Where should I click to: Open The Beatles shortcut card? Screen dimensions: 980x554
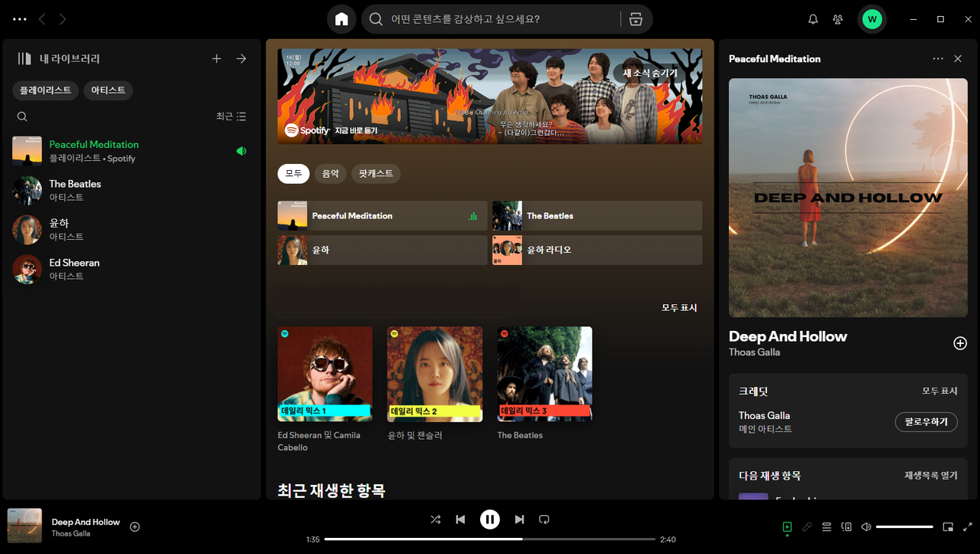(x=597, y=216)
